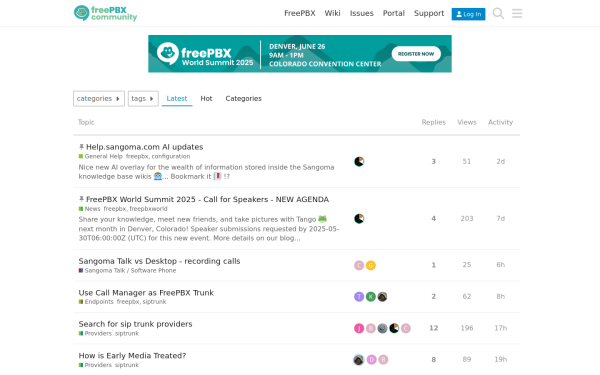The width and height of the screenshot is (600, 375).
Task: Open FreePBX in the top navigation
Action: tap(300, 13)
